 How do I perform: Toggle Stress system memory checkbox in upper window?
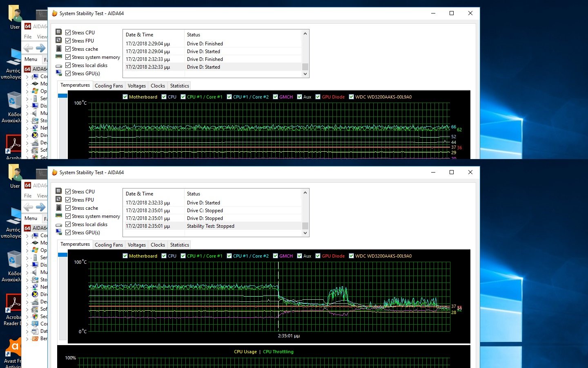point(68,57)
